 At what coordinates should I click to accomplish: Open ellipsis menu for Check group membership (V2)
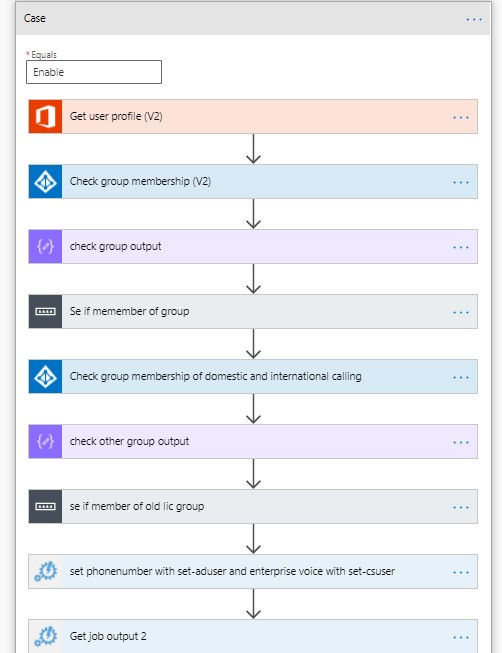tap(461, 182)
